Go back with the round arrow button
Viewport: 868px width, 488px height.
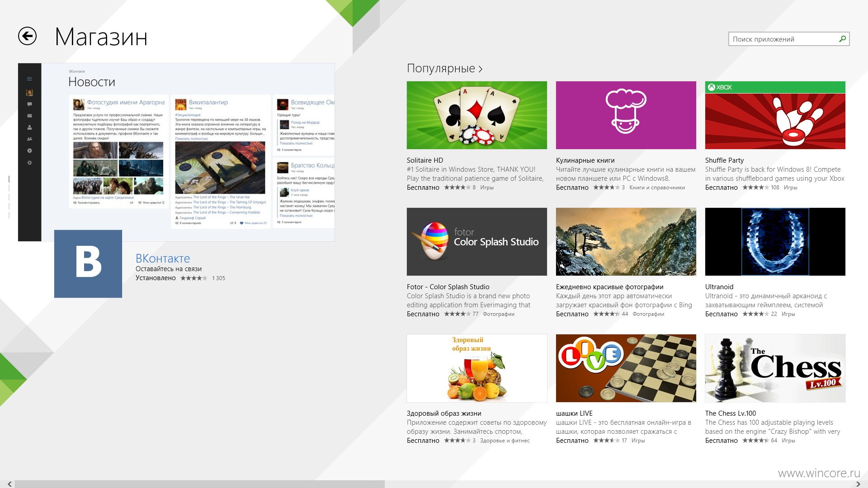coord(27,36)
